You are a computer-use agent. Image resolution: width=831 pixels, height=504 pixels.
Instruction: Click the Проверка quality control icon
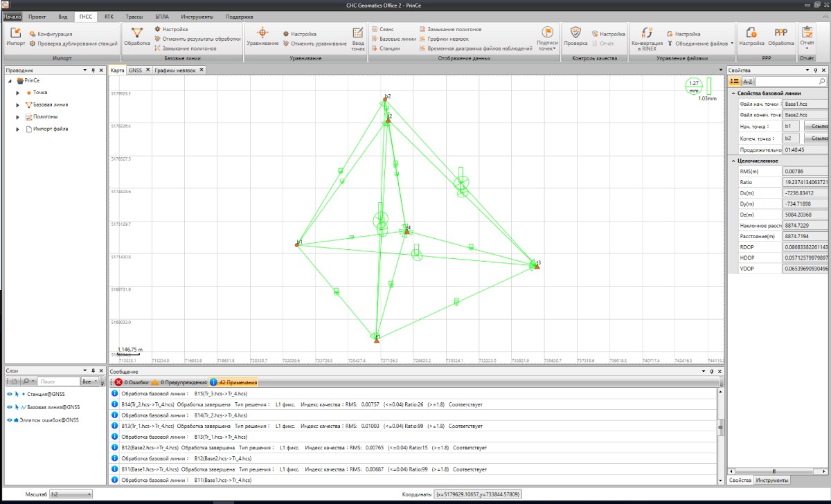[575, 36]
